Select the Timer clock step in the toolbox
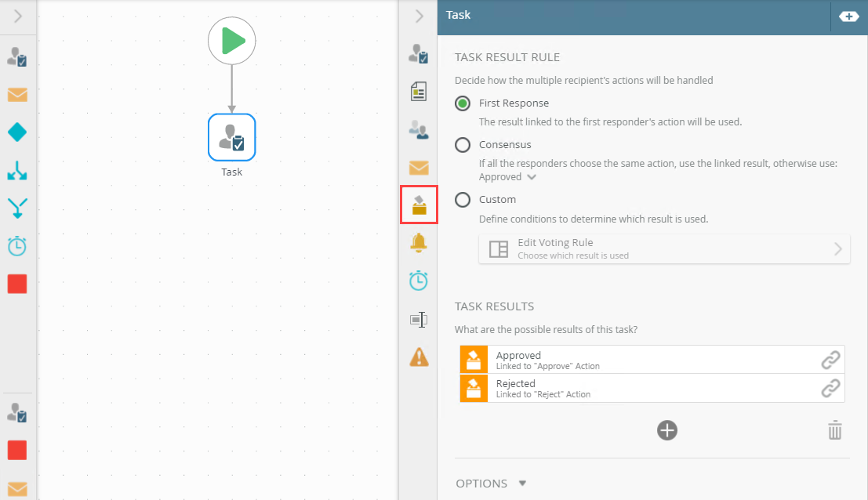Screen dimensions: 868x500 [17, 245]
